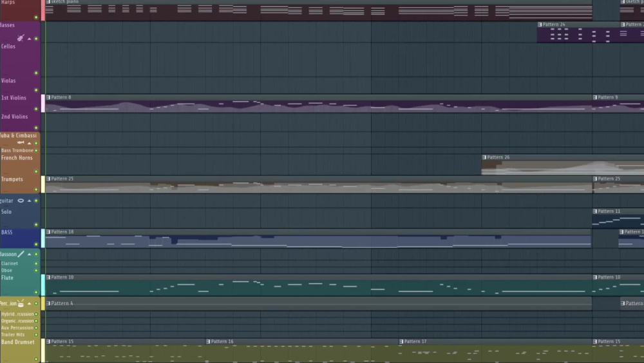Click the drum icon in Percussion group

tap(21, 304)
